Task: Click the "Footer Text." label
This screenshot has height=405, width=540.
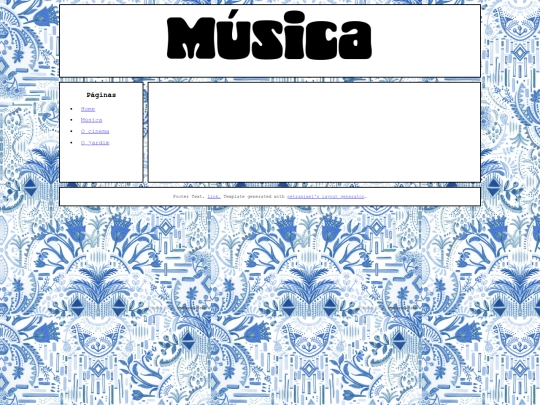Action: point(189,197)
